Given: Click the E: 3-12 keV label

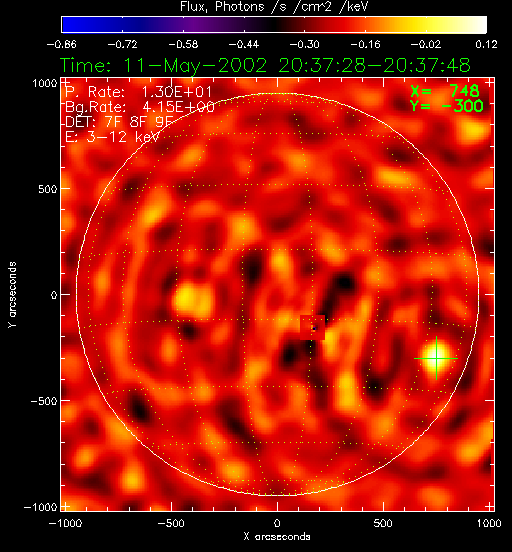Looking at the screenshot, I should 112,137.
